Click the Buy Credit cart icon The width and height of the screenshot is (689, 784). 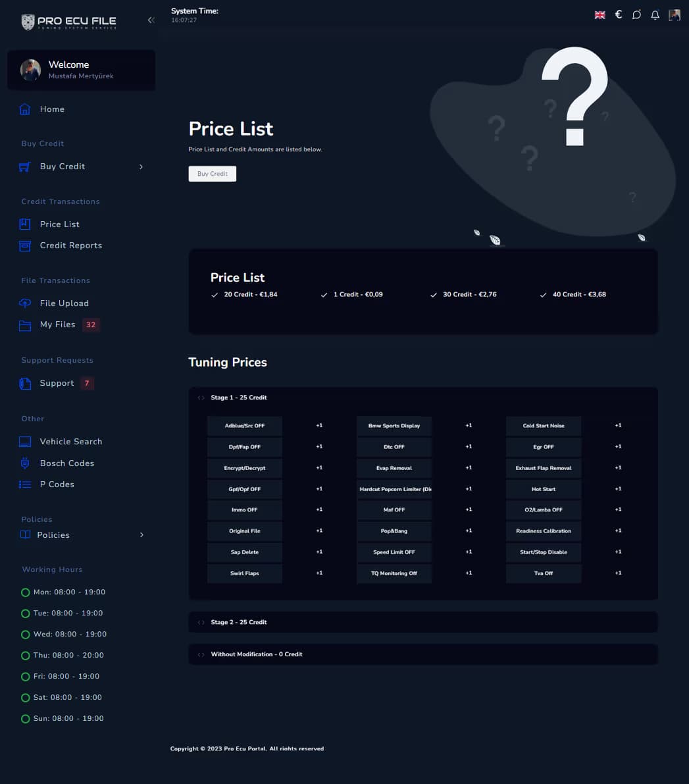(24, 166)
